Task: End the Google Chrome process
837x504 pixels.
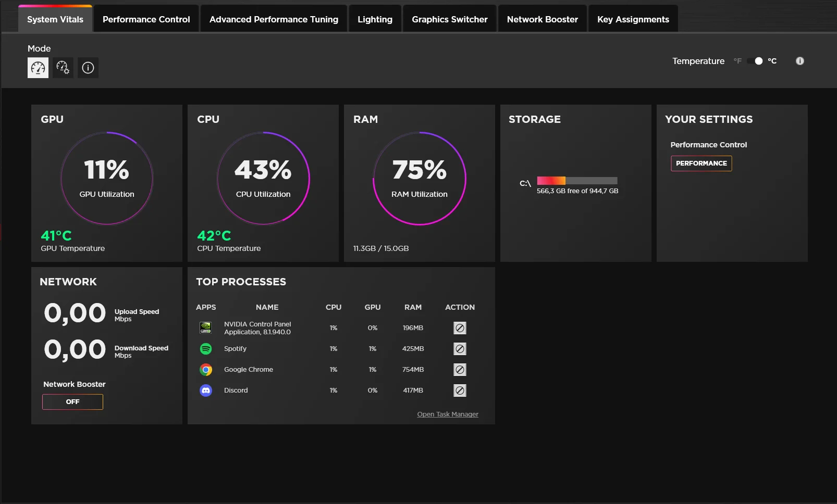Action: pos(460,370)
